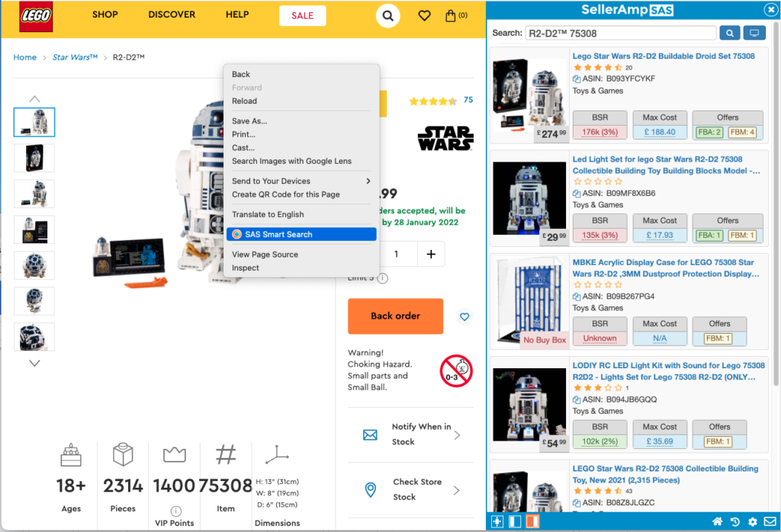781x532 pixels.
Task: Click the SAS monitor view button
Action: pyautogui.click(x=754, y=33)
